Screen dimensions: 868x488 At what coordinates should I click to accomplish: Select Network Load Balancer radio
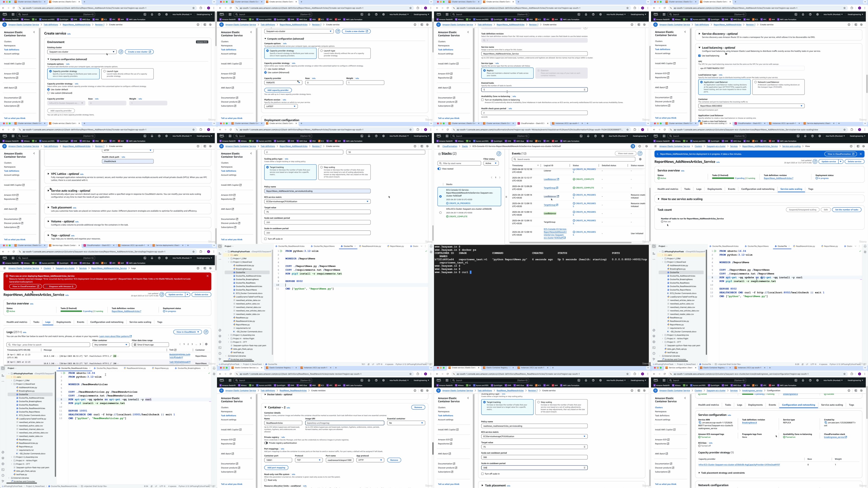[755, 82]
